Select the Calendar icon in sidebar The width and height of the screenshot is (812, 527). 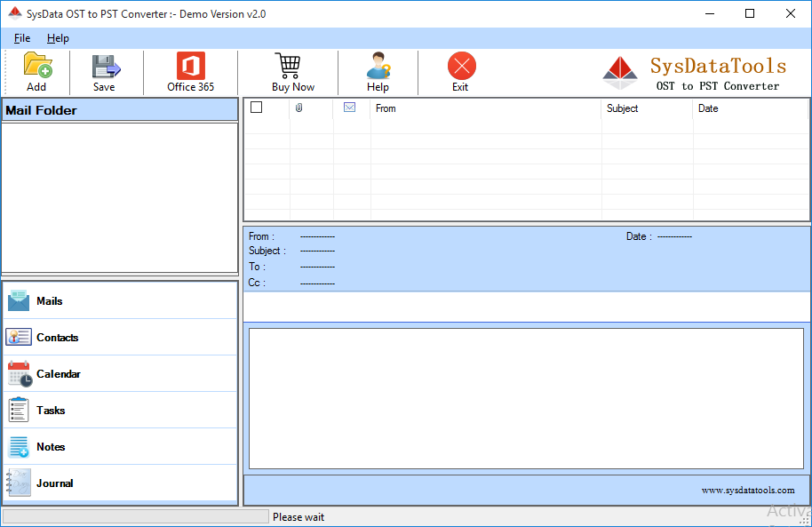[x=20, y=373]
